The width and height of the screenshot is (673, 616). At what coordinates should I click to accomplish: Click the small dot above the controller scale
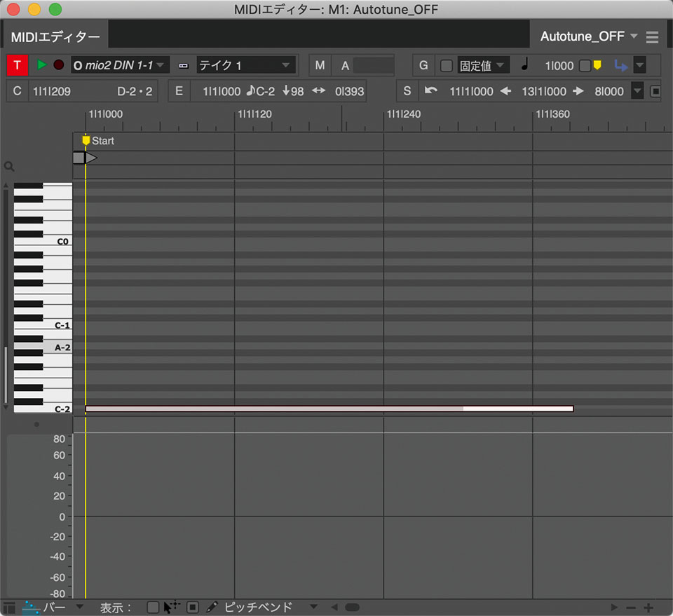point(37,424)
